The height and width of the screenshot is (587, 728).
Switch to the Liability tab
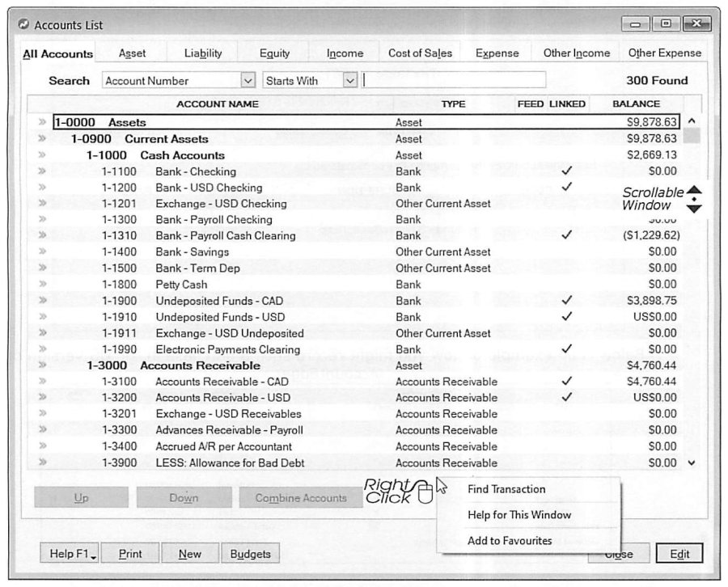coord(203,53)
